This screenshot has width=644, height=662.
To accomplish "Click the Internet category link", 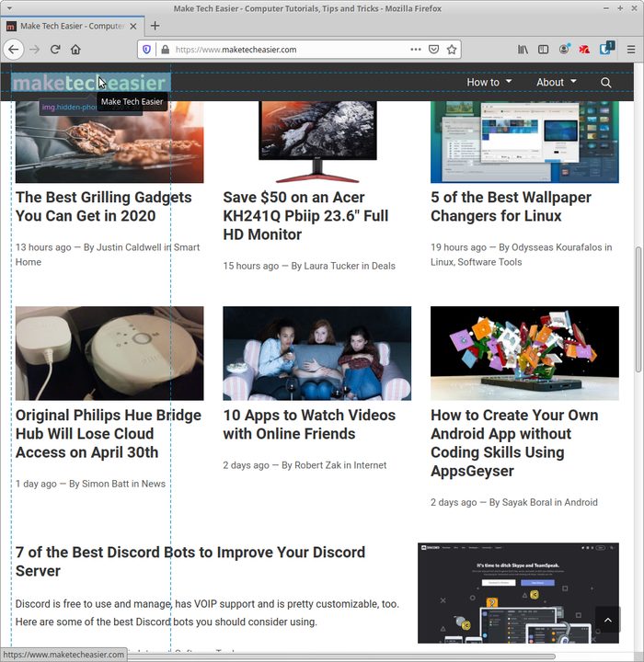I will coord(370,465).
